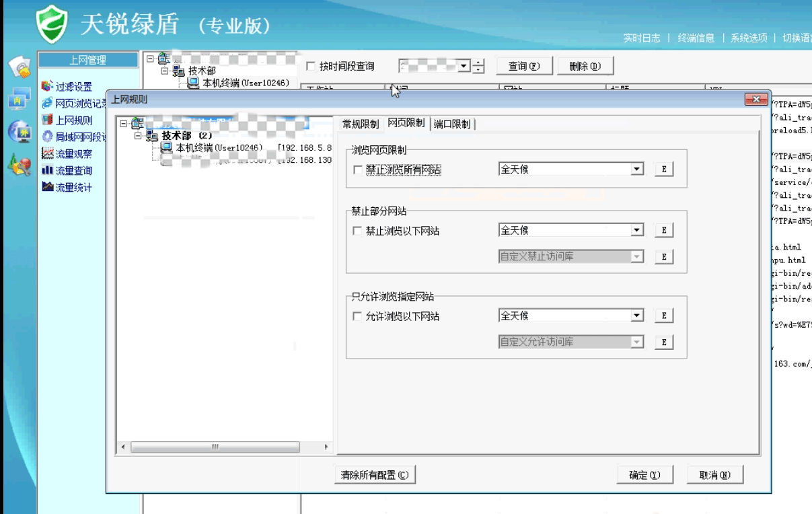
Task: Collapse the root node in the dialog tree
Action: pyautogui.click(x=123, y=124)
